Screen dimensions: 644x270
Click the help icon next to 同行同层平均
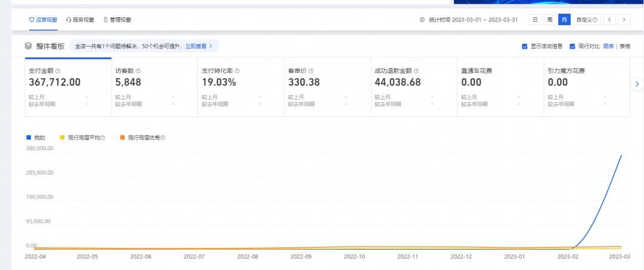[x=103, y=138]
